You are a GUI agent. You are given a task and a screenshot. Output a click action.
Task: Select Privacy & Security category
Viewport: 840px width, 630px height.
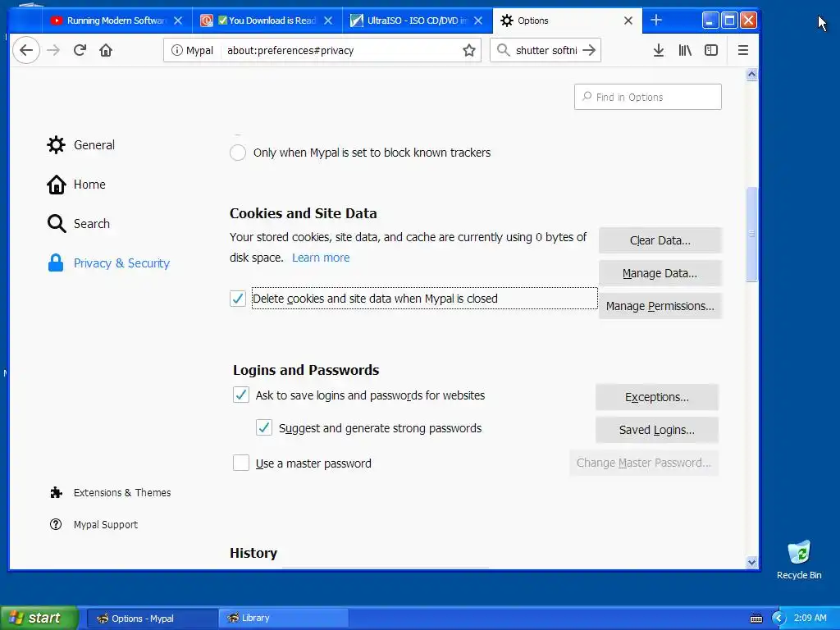(x=109, y=263)
